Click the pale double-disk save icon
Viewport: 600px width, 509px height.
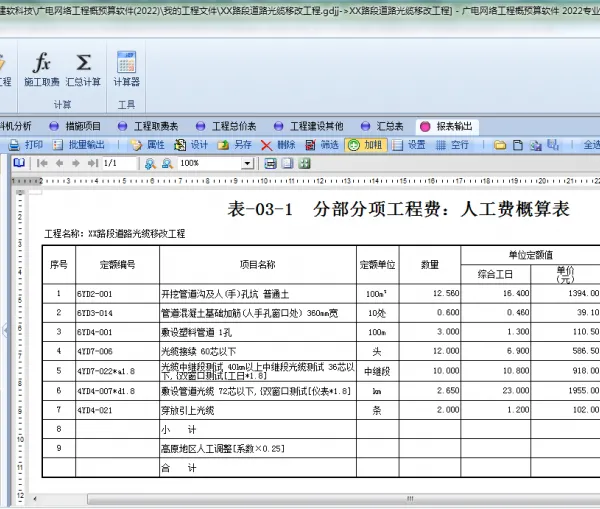tap(553, 145)
